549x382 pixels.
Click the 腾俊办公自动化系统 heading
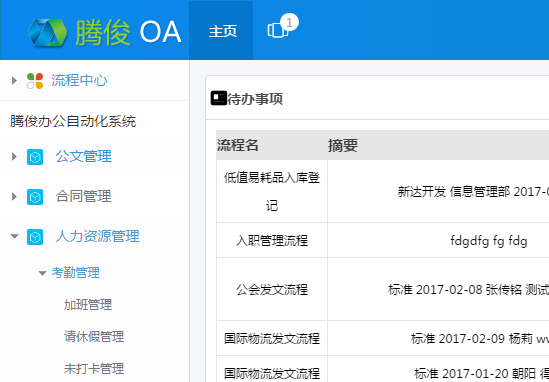73,121
